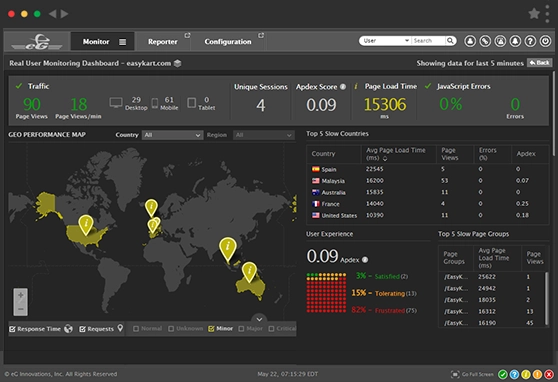Enable the Unknown filter checkbox

coord(171,329)
